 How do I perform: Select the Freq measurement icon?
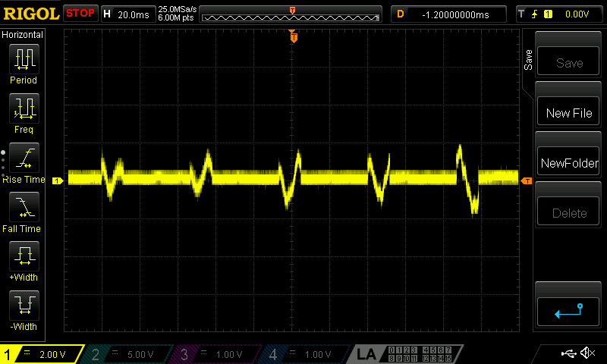click(24, 108)
